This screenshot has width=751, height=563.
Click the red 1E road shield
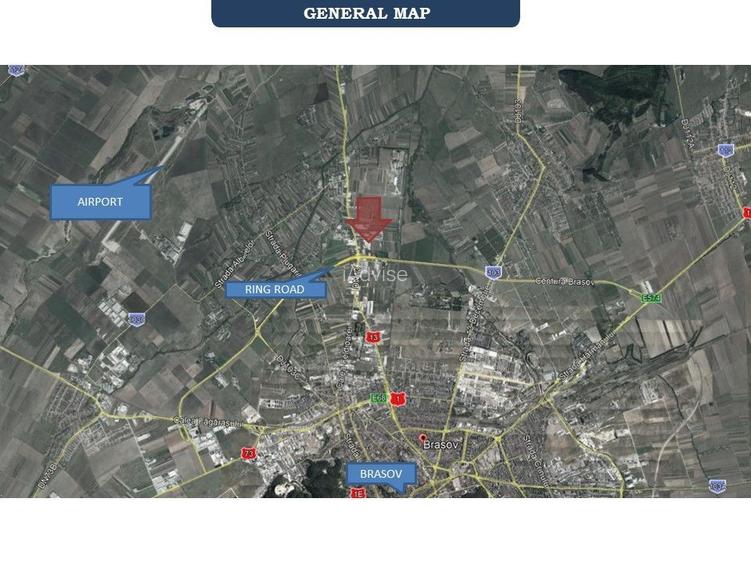357,493
